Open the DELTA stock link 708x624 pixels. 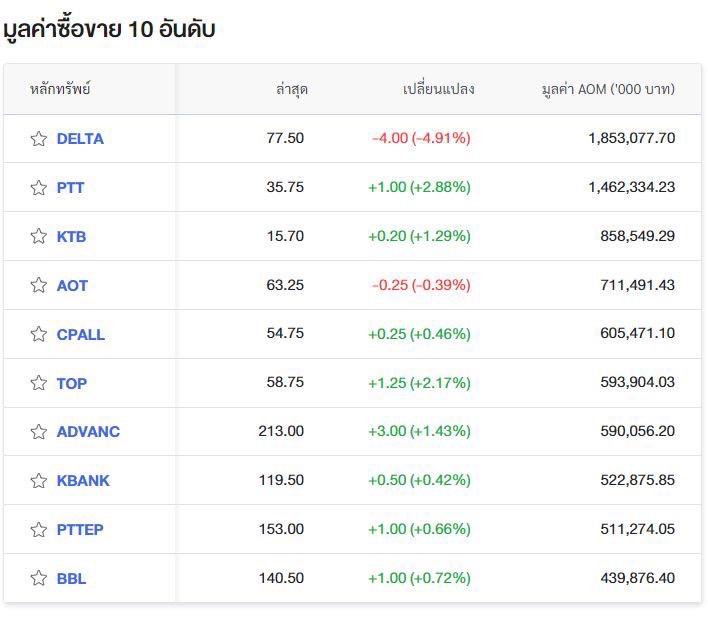click(80, 139)
